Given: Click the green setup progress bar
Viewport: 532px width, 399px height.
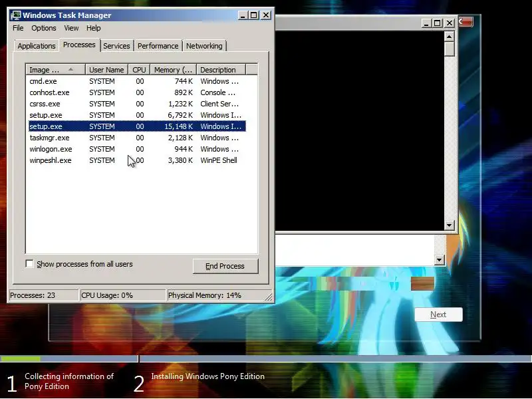Looking at the screenshot, I should [21, 358].
